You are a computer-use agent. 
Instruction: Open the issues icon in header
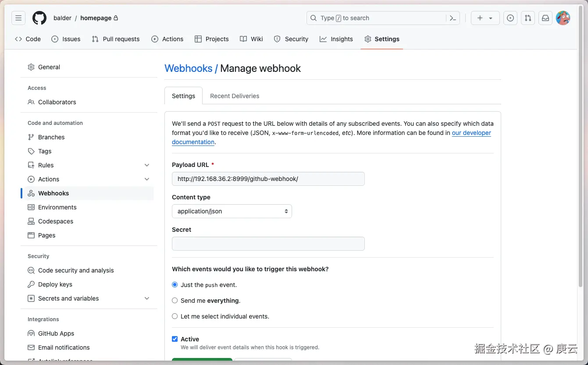click(x=510, y=18)
